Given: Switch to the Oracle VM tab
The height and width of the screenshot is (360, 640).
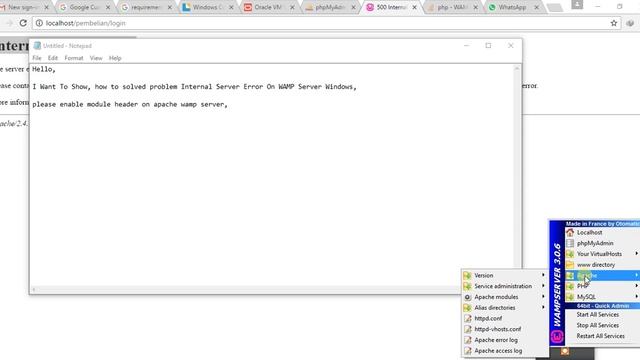Looking at the screenshot, I should 268,7.
